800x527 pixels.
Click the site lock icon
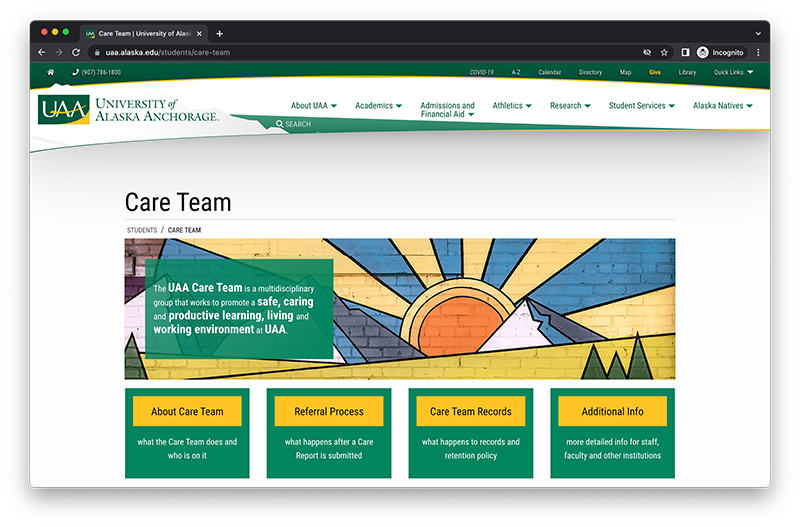tap(97, 53)
